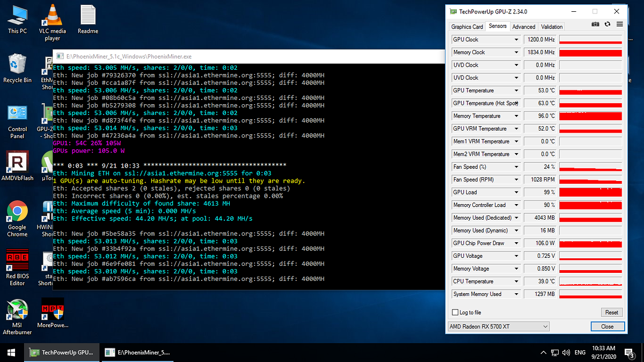Open the Fan Speed (RPM) dropdown
The width and height of the screenshot is (644, 362).
517,180
